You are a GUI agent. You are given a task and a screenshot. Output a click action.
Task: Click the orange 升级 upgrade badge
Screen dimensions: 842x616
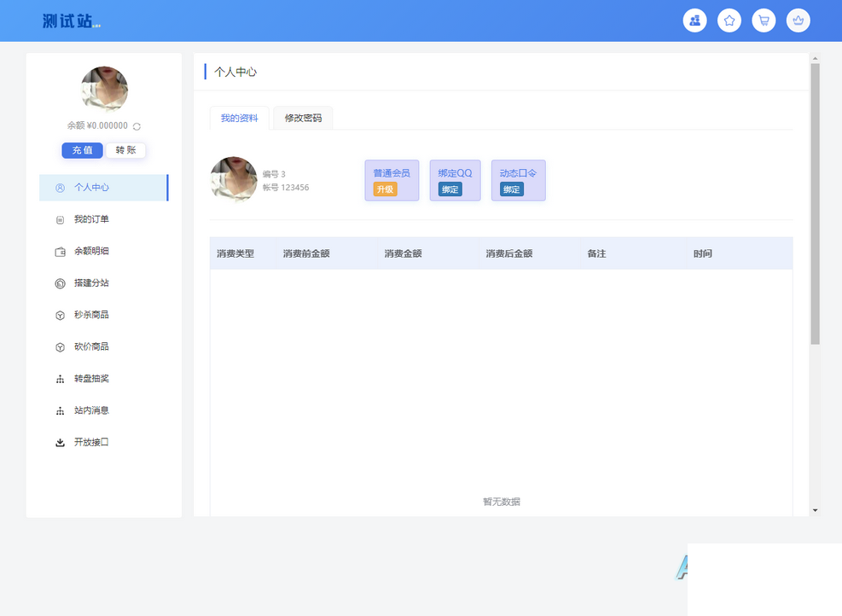(x=385, y=189)
